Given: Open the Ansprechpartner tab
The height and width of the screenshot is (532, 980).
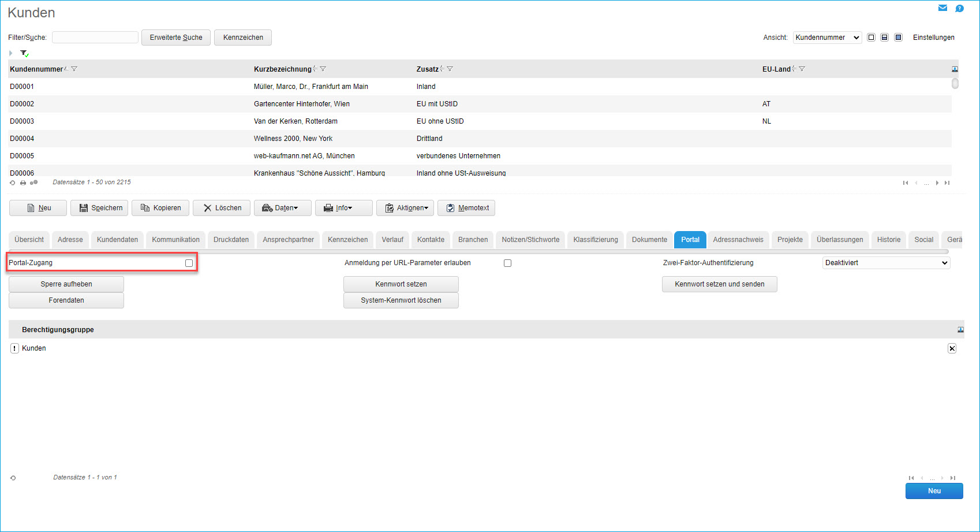Looking at the screenshot, I should click(288, 240).
